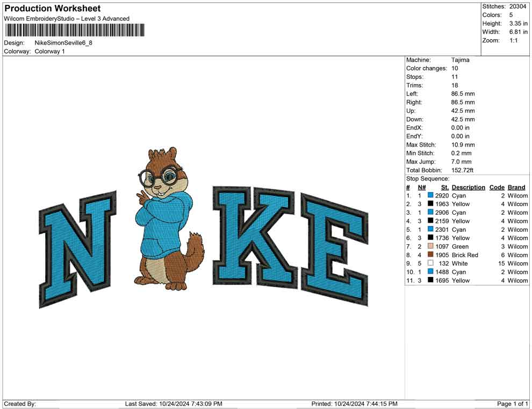The image size is (532, 409).
Task: Click the Color changes value '10'
Action: [x=455, y=69]
